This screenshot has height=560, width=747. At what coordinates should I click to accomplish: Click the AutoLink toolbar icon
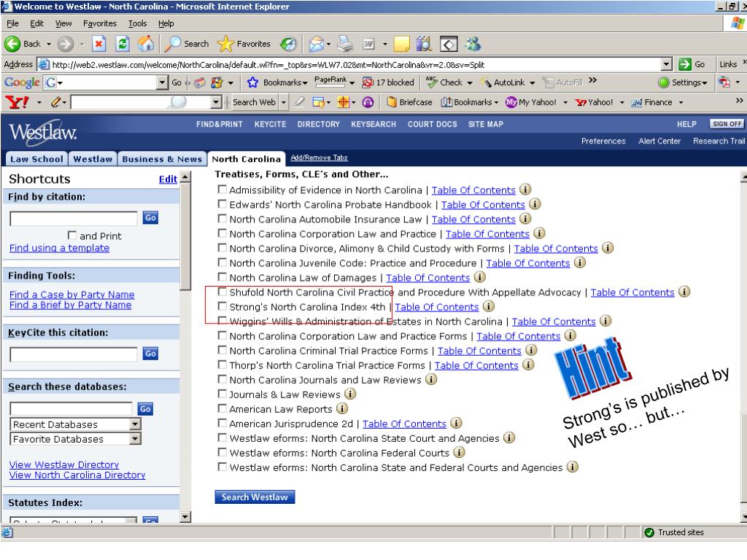click(486, 82)
